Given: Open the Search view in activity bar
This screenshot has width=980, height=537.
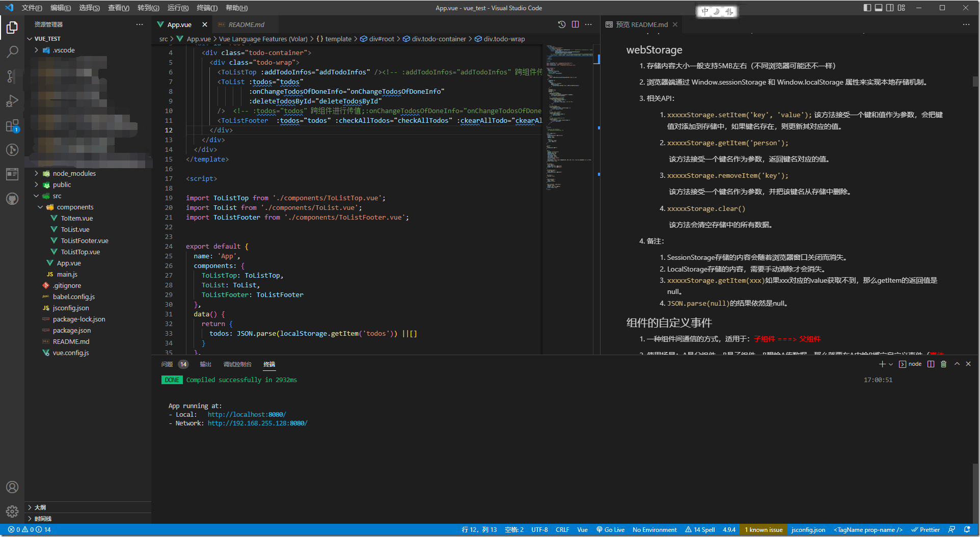Looking at the screenshot, I should coord(12,51).
